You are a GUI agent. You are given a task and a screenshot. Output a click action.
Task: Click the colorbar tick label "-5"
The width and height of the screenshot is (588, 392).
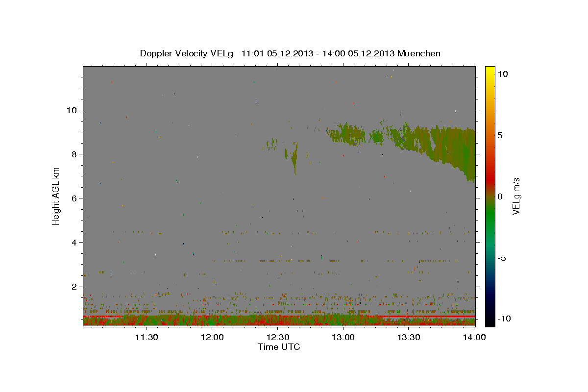[502, 258]
